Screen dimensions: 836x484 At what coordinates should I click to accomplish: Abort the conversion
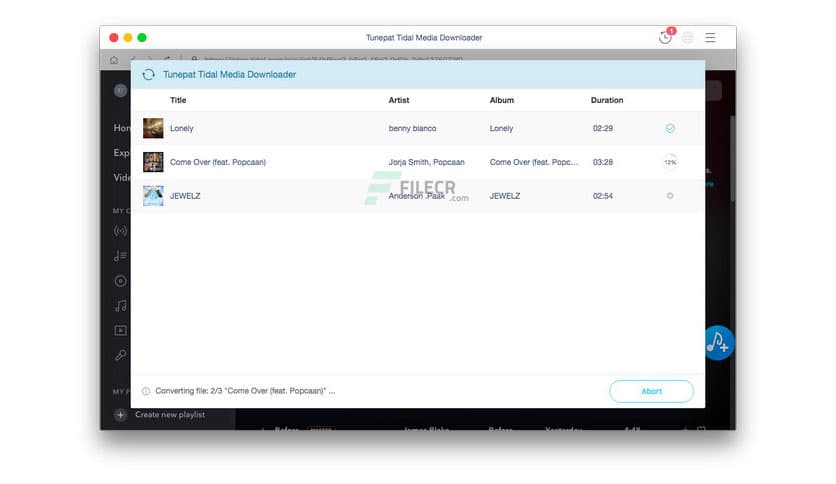[652, 391]
